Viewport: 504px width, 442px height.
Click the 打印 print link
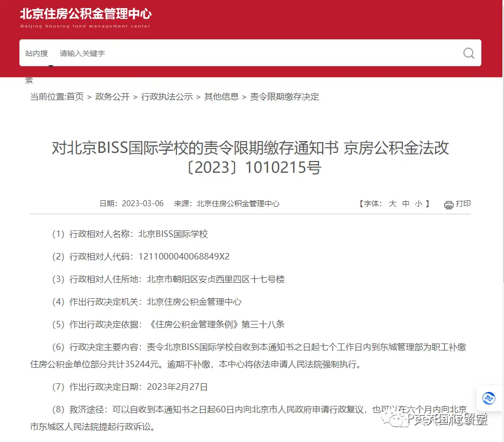pyautogui.click(x=463, y=204)
